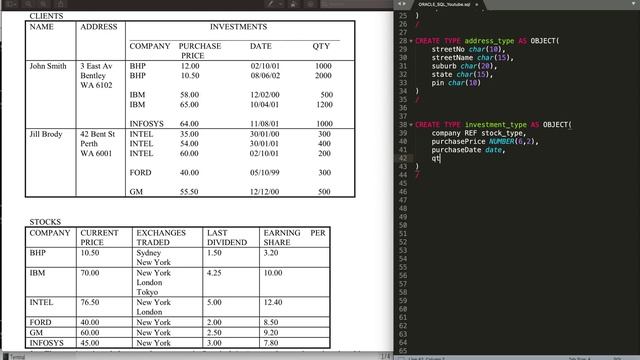Image resolution: width=640 pixels, height=360 pixels.
Task: Click the previous tab arrow in editor
Action: [x=400, y=4]
